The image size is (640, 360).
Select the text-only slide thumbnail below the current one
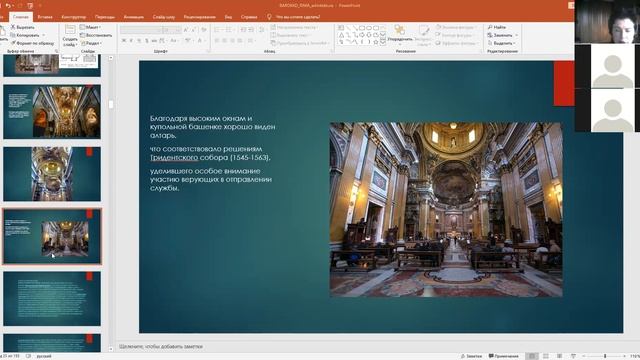pyautogui.click(x=52, y=298)
